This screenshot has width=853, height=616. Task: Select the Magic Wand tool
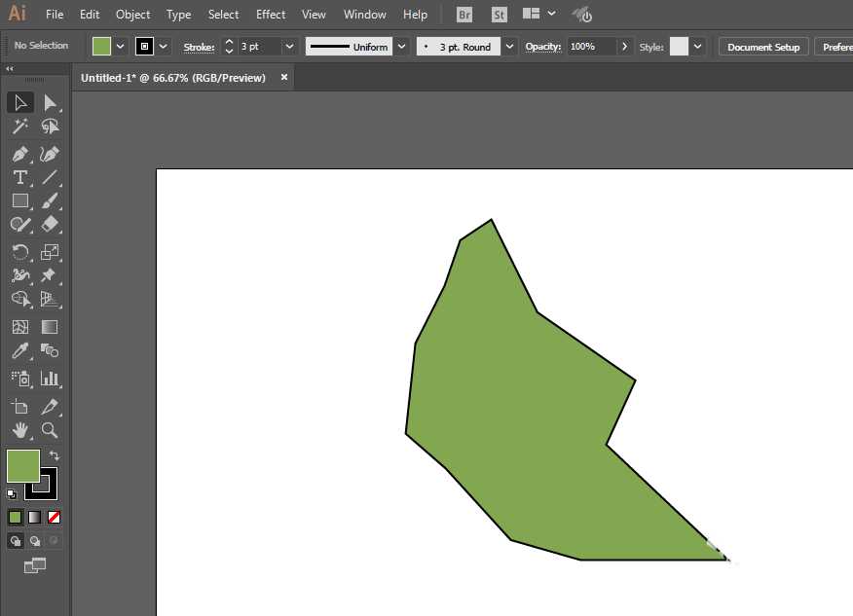click(19, 127)
